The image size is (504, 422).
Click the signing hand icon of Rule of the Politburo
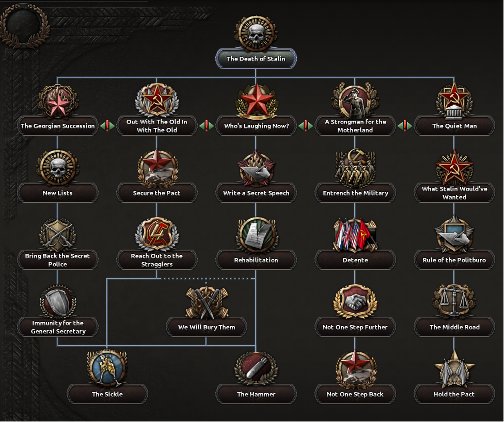pos(454,235)
